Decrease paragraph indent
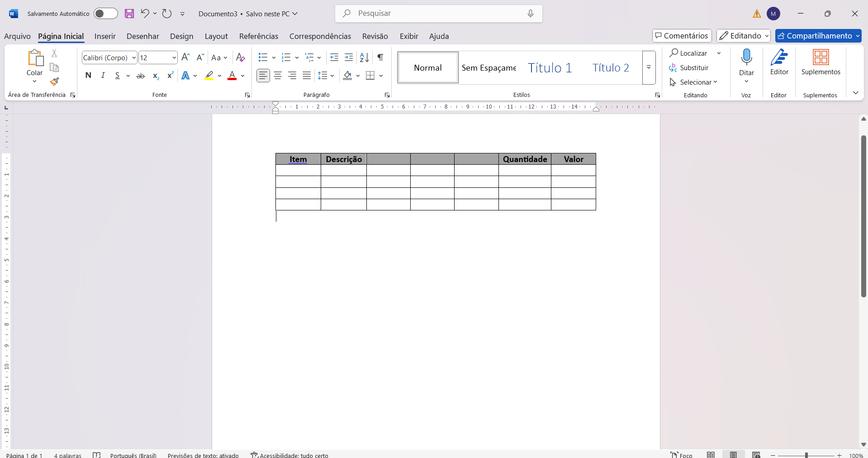 click(x=334, y=57)
